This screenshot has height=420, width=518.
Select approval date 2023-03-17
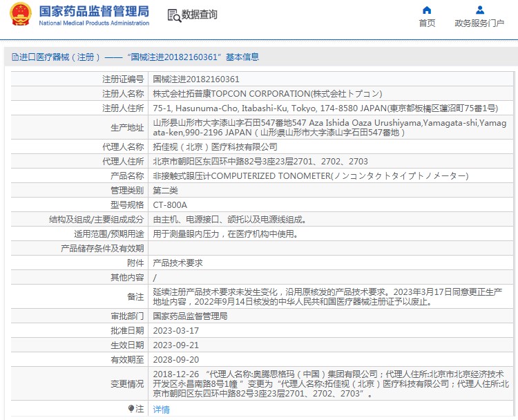[x=175, y=330]
